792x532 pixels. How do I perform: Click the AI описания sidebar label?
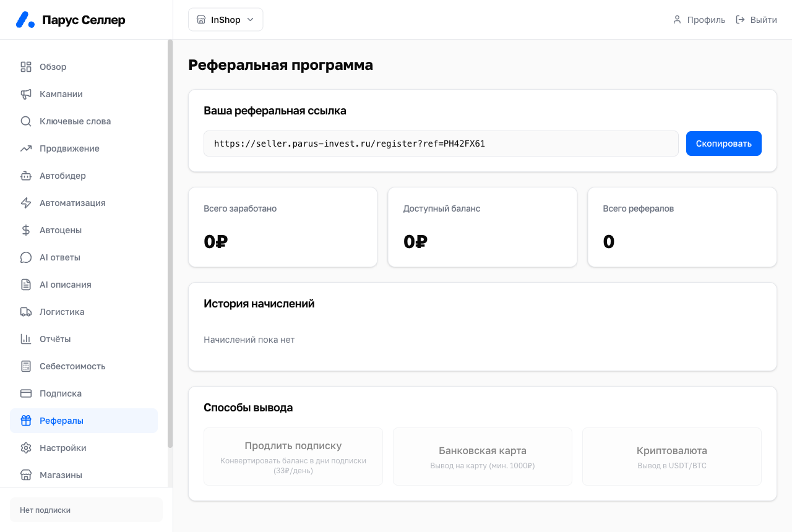pos(66,285)
